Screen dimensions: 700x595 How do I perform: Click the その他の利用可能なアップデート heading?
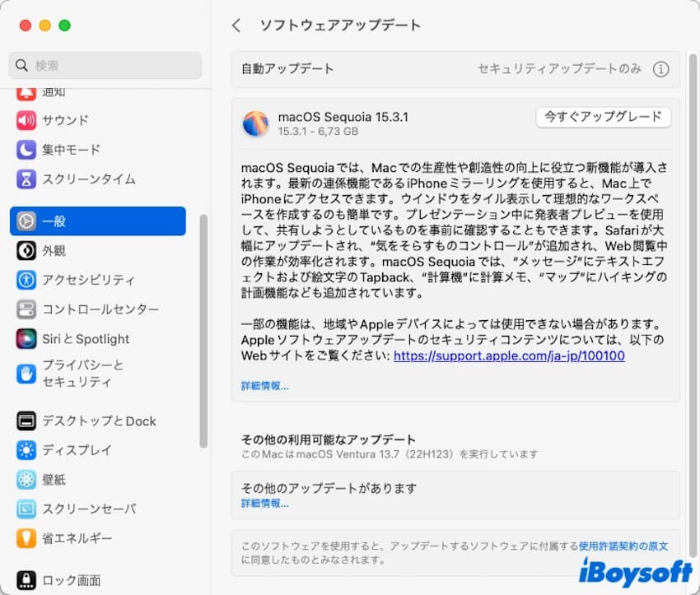click(x=328, y=439)
